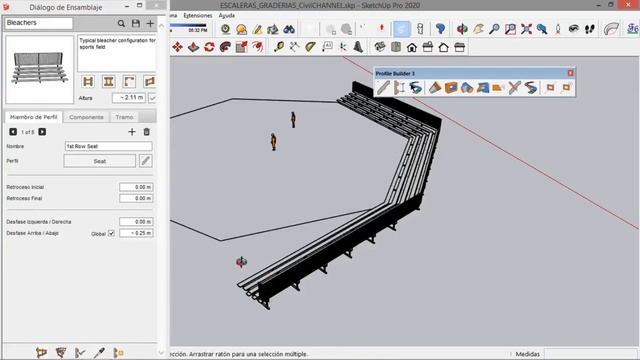Click the third tool icon at the assembly dialog bottom

click(80, 352)
